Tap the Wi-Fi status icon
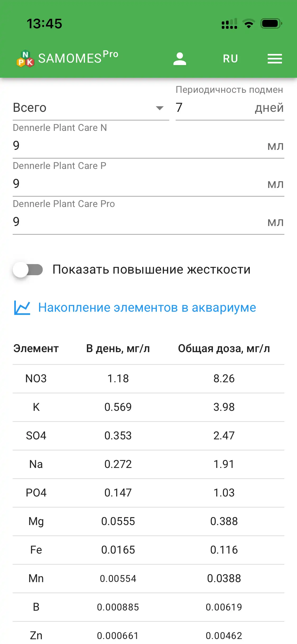This screenshot has width=297, height=644. pos(248,24)
